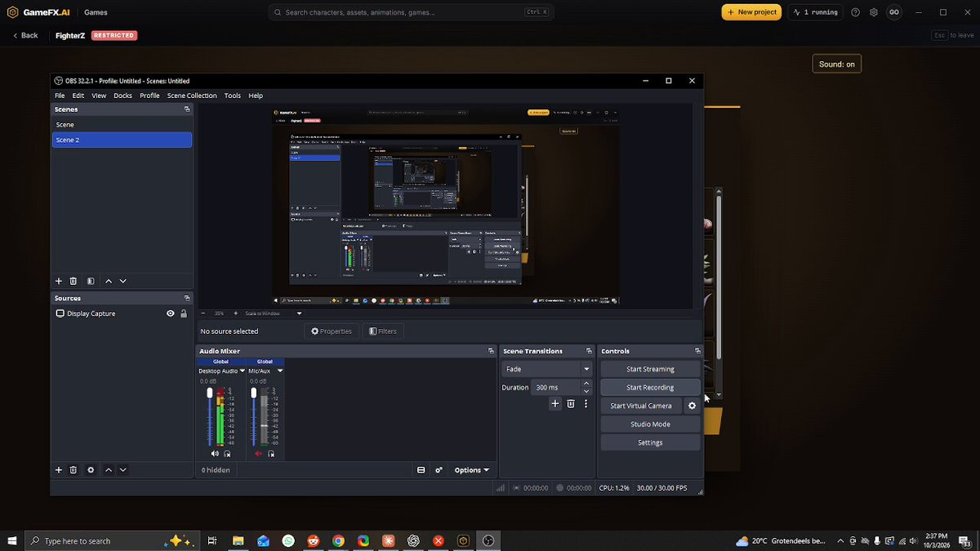Add a new source in Sources panel
The height and width of the screenshot is (551, 980).
click(59, 470)
